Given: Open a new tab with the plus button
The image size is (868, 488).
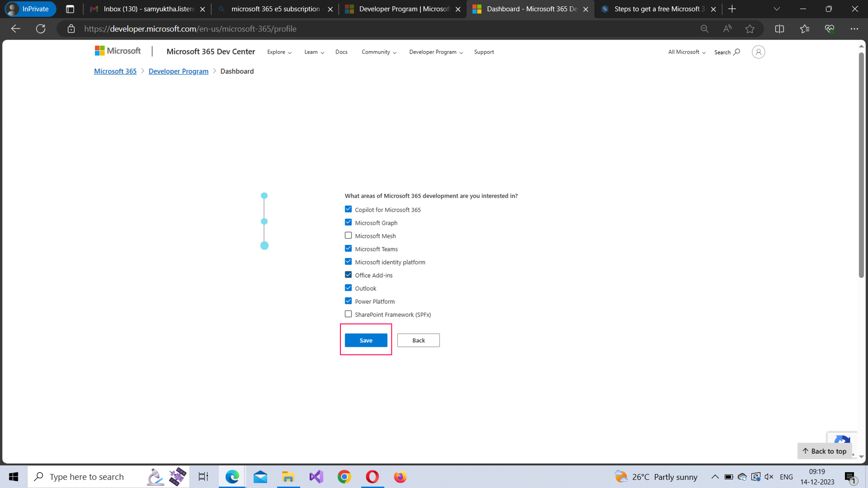Looking at the screenshot, I should pos(732,9).
